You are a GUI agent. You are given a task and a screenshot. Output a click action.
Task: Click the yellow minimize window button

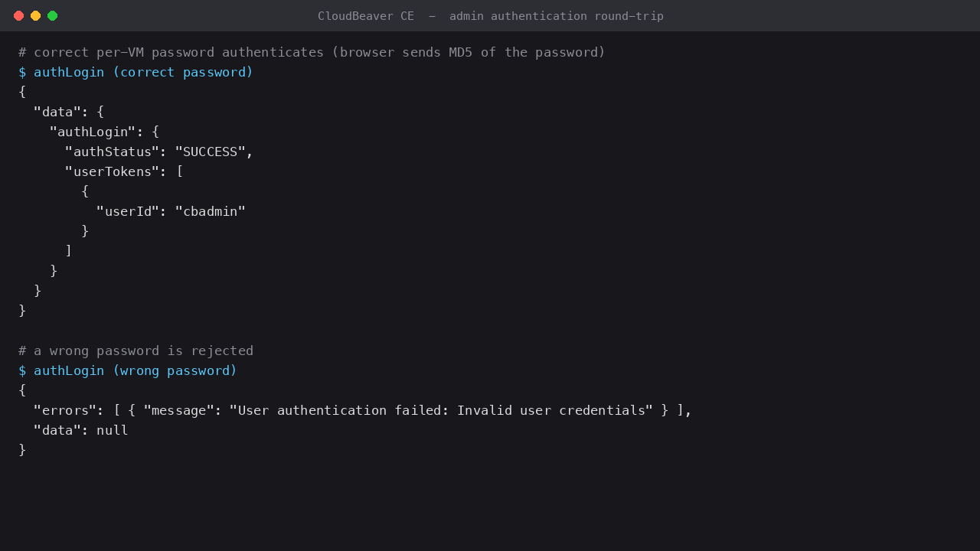35,15
